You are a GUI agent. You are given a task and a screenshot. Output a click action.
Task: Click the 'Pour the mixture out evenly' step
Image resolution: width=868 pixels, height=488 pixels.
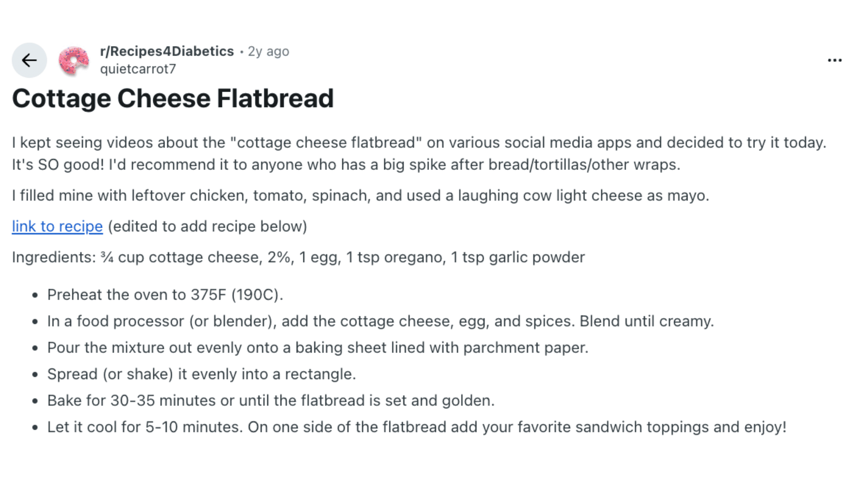[x=318, y=348]
